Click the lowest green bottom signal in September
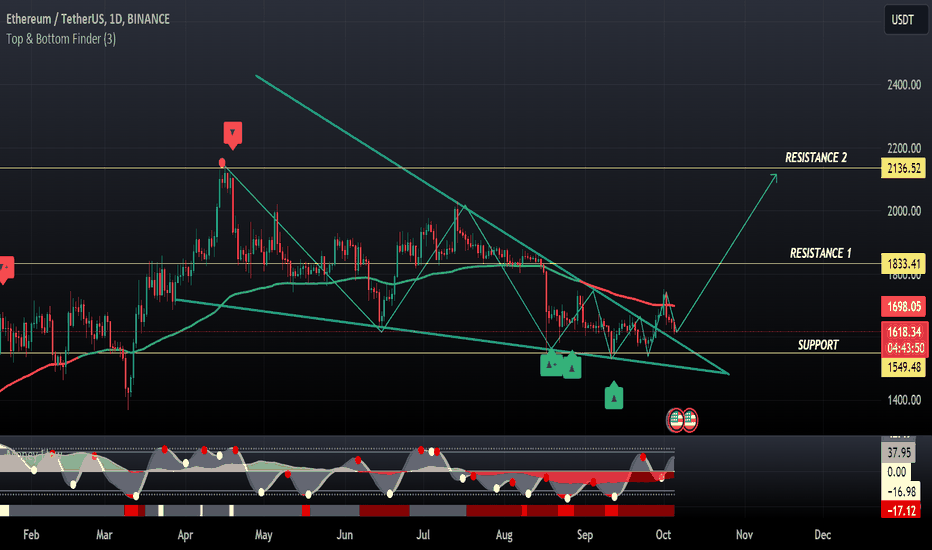The width and height of the screenshot is (932, 550). point(614,396)
